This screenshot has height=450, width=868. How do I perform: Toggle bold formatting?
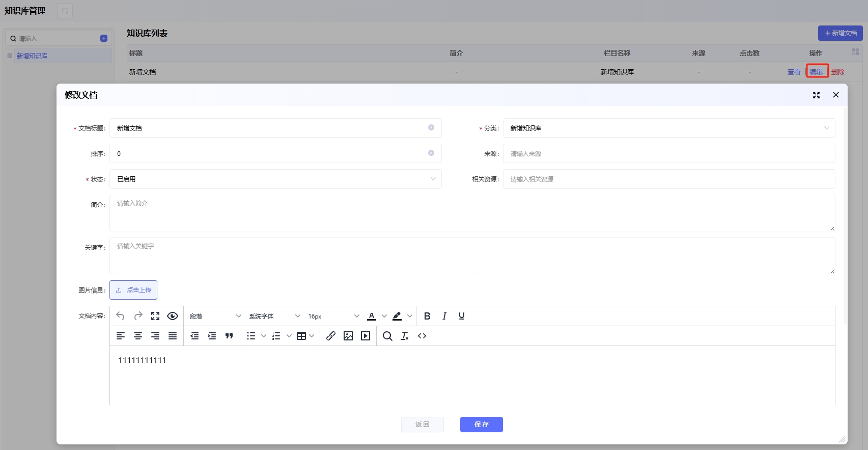(x=427, y=316)
